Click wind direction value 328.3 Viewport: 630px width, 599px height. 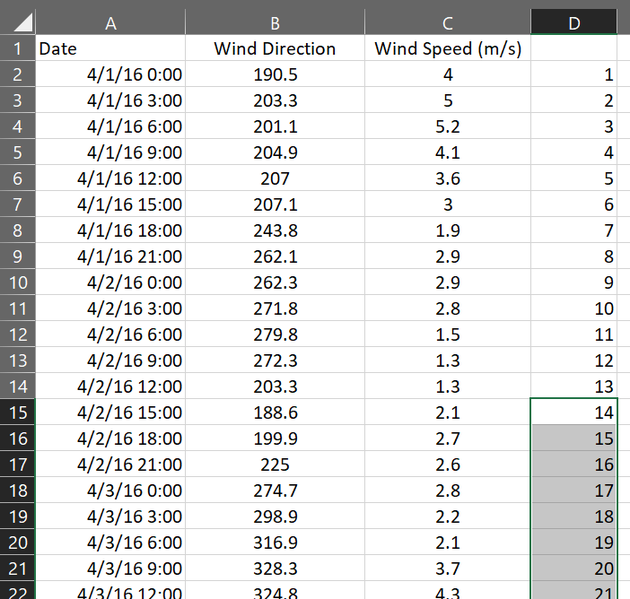pos(275,568)
